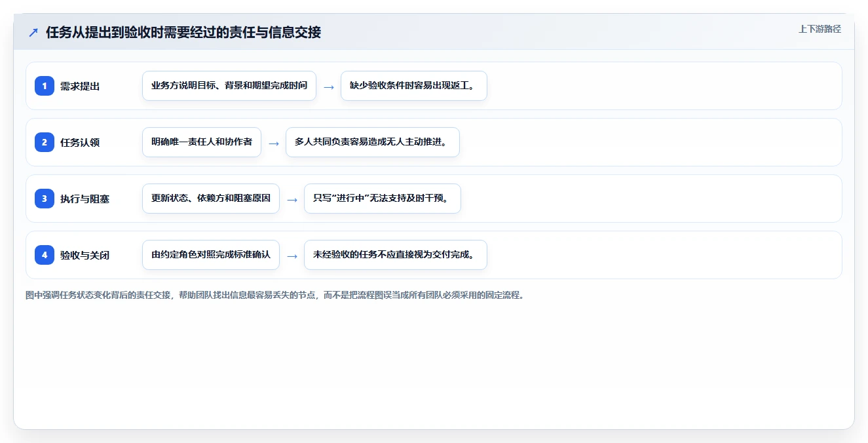The height and width of the screenshot is (443, 868).
Task: Click the step 1 number badge
Action: pyautogui.click(x=45, y=86)
